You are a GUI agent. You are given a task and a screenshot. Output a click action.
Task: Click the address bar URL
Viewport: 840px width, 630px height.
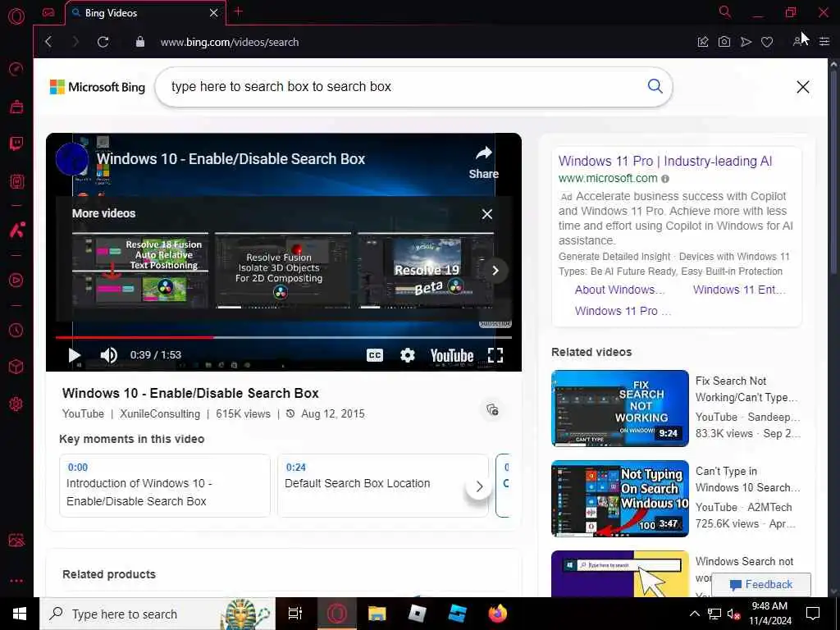point(230,42)
